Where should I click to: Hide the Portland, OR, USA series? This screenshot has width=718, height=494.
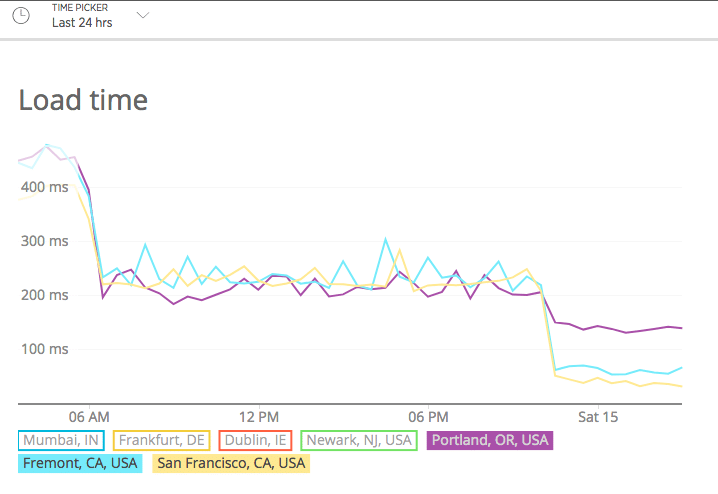[491, 440]
